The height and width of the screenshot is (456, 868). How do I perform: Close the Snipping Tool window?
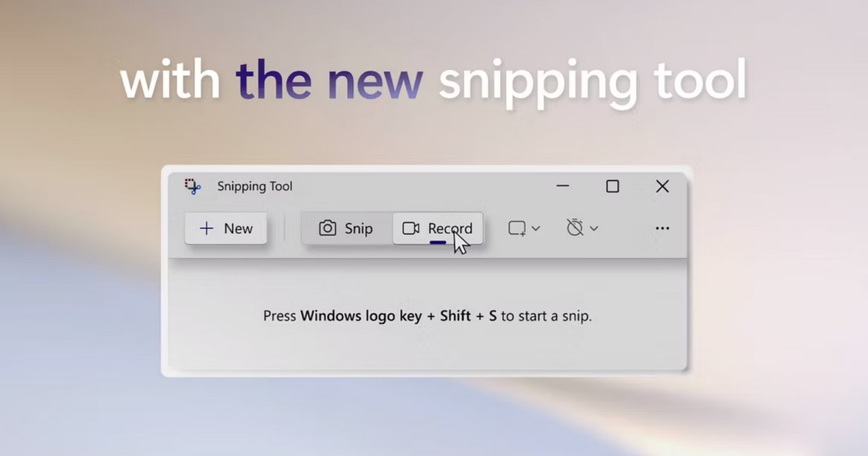[x=662, y=186]
